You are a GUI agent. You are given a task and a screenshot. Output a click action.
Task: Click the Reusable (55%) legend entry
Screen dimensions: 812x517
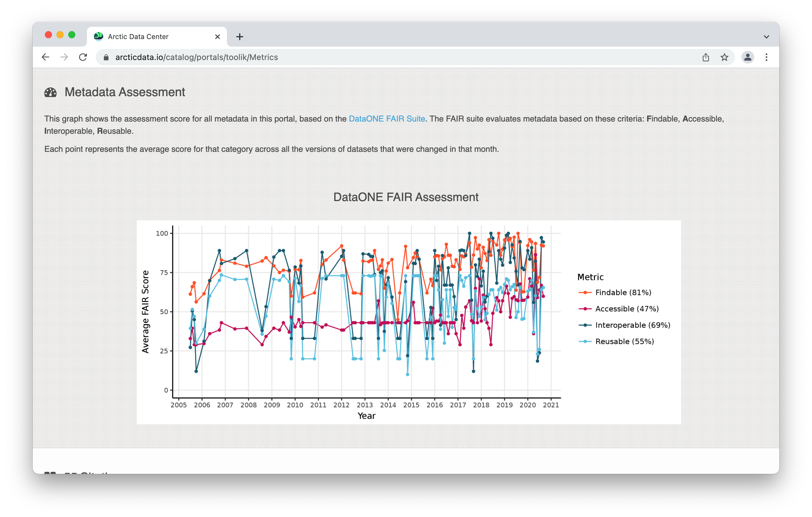tap(616, 341)
